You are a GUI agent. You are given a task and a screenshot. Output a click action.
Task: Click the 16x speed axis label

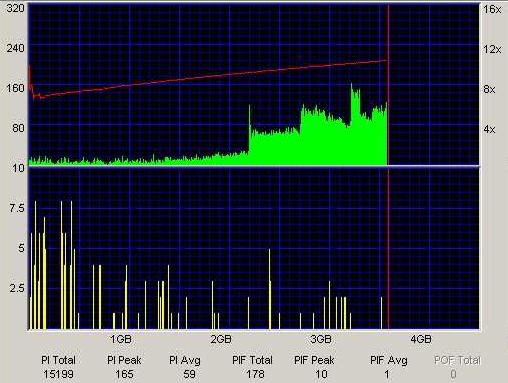[x=492, y=9]
